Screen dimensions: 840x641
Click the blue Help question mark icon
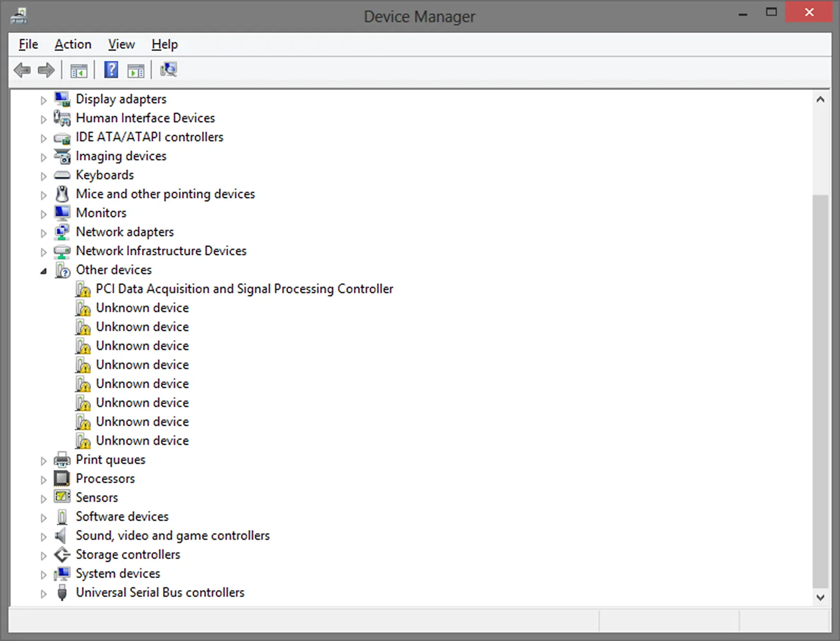[x=111, y=70]
